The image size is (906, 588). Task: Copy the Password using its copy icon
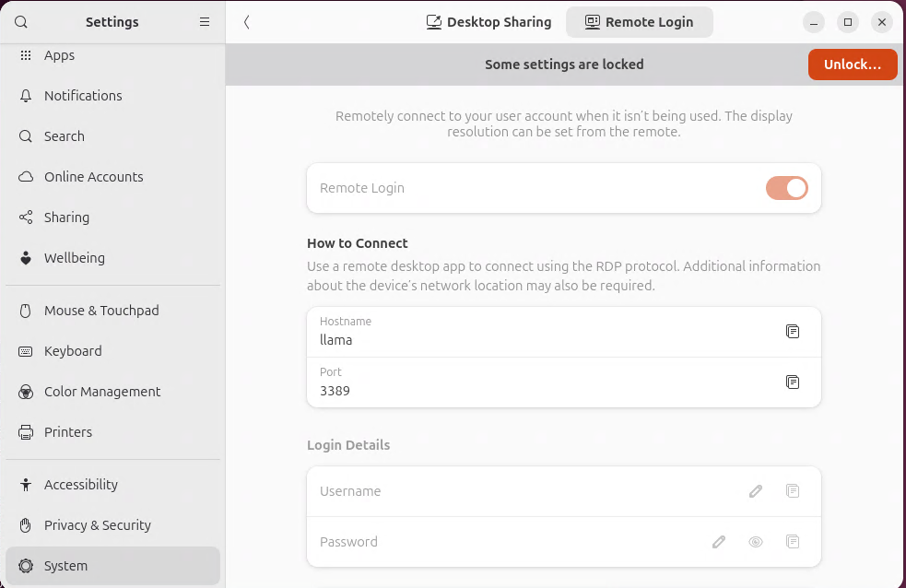coord(792,542)
